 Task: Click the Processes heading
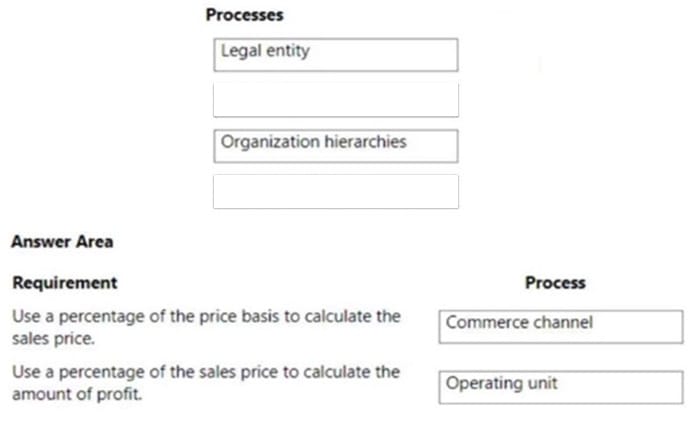coord(245,15)
